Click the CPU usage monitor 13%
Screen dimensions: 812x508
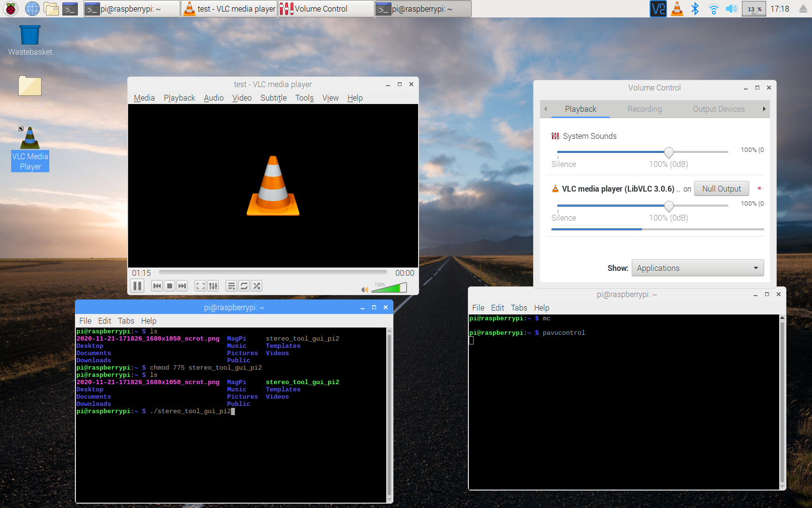coord(754,9)
